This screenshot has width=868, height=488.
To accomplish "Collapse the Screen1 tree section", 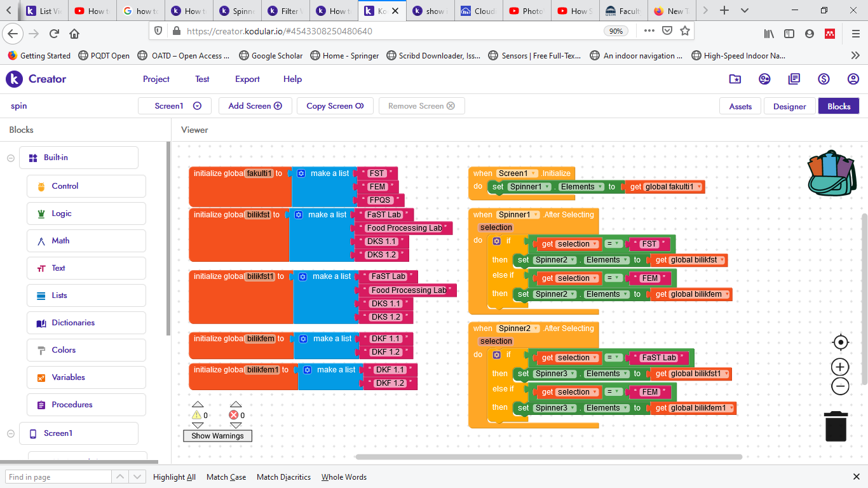I will point(11,433).
